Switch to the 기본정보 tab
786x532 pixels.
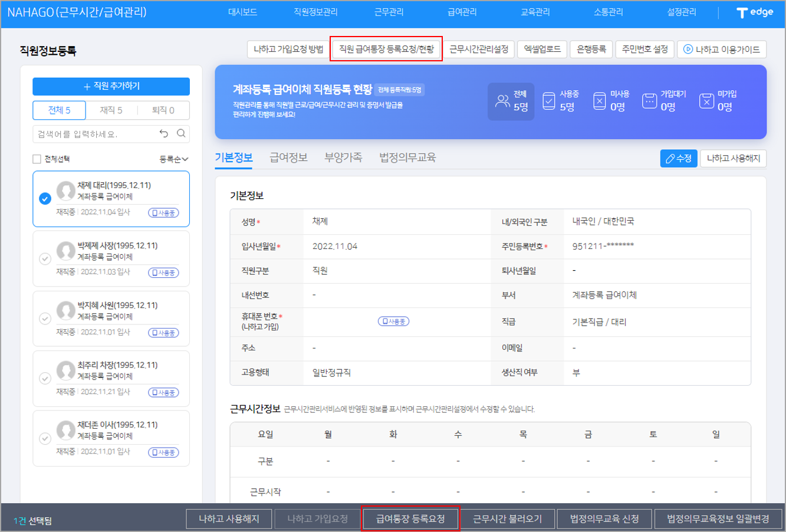click(234, 157)
